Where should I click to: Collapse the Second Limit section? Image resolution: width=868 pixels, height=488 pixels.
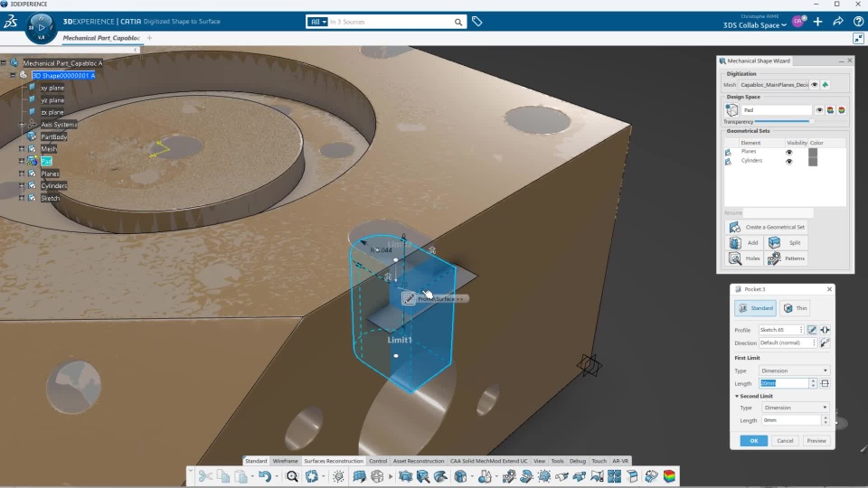click(x=737, y=396)
